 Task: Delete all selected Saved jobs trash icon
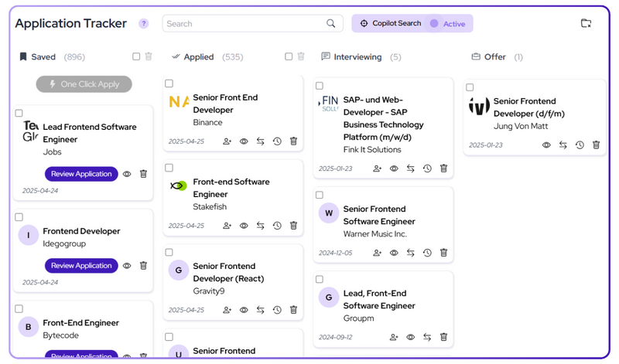coord(149,56)
